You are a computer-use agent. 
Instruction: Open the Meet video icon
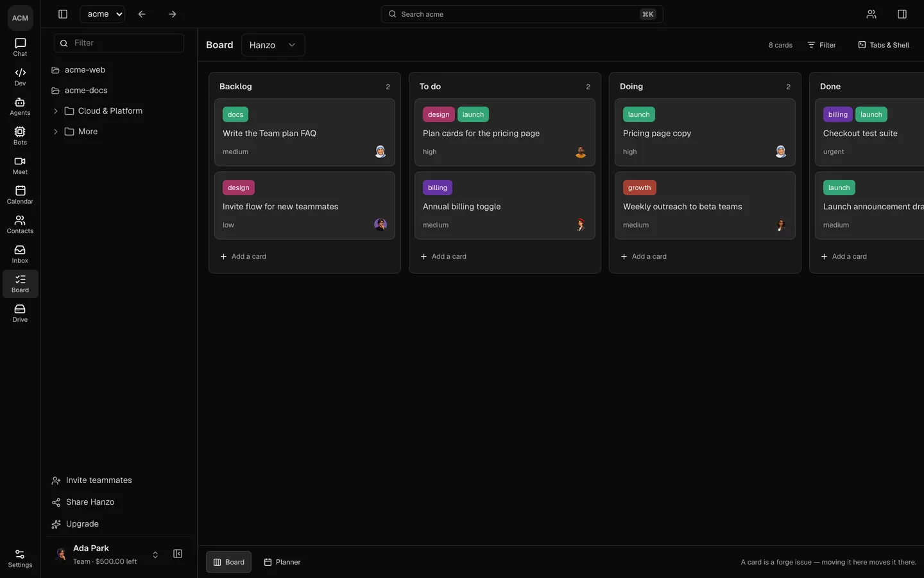tap(20, 166)
